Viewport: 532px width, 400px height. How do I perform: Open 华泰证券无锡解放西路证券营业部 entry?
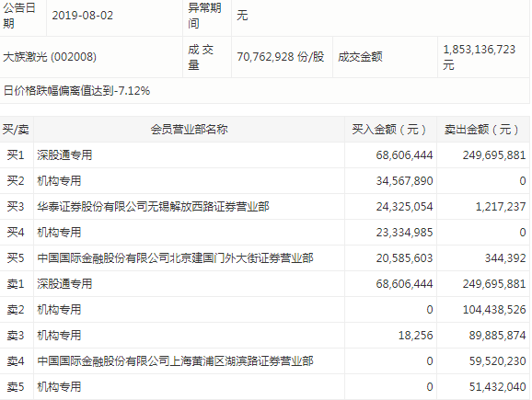[153, 207]
